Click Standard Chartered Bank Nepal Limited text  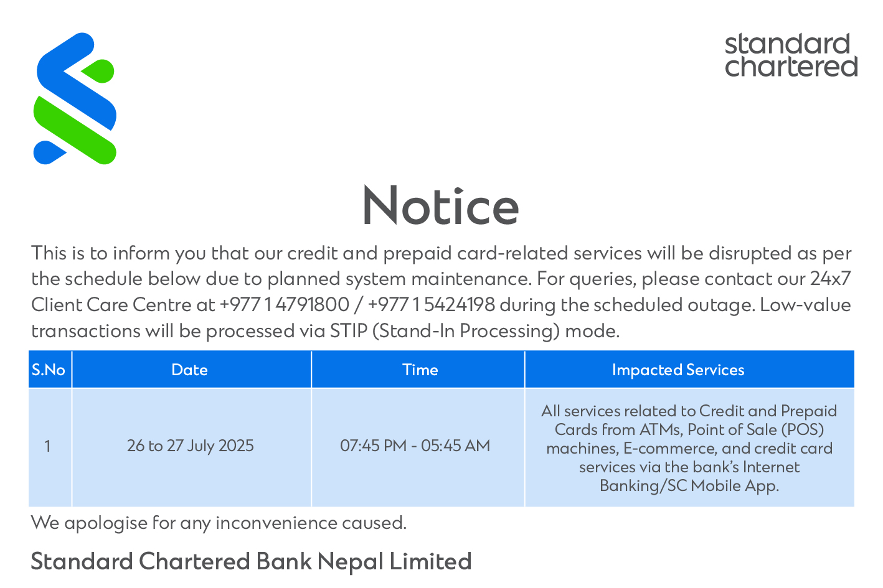[x=251, y=562]
